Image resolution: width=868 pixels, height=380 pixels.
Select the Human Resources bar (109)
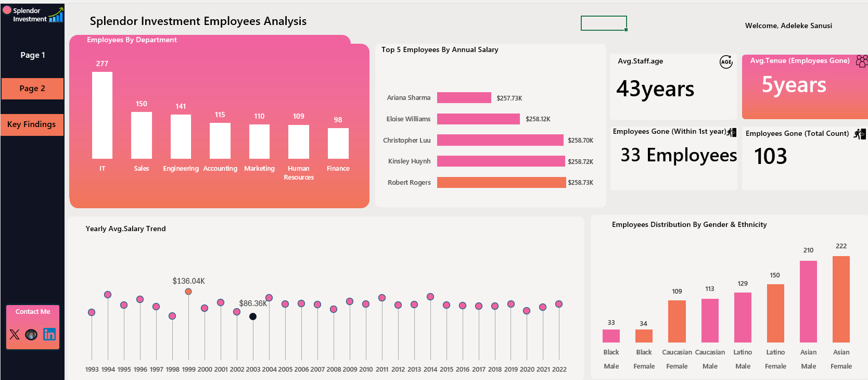click(x=299, y=142)
